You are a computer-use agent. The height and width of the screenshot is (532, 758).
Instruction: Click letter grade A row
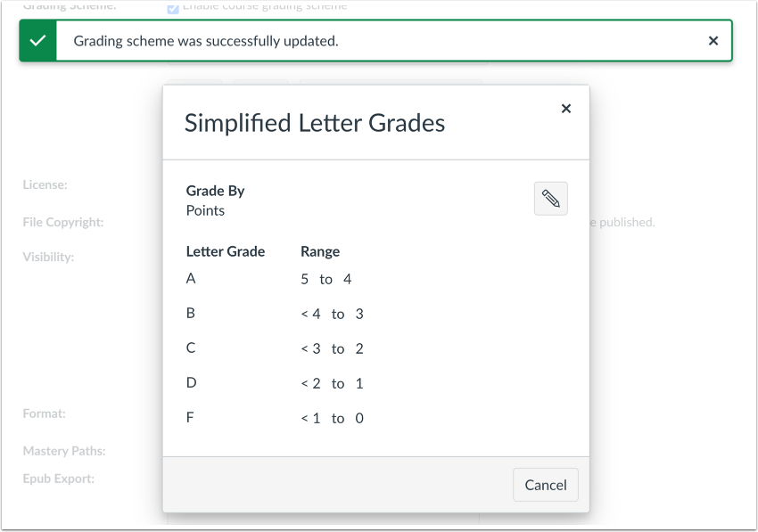point(190,278)
